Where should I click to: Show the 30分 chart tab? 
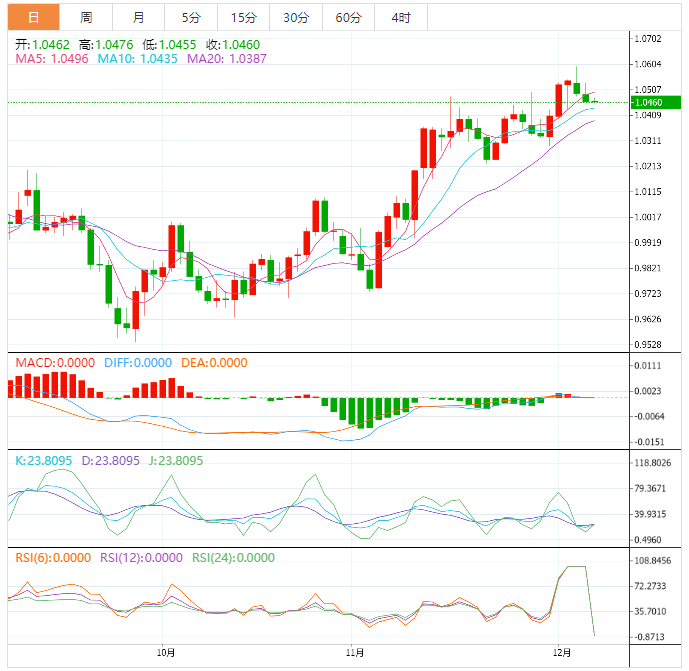pos(296,18)
